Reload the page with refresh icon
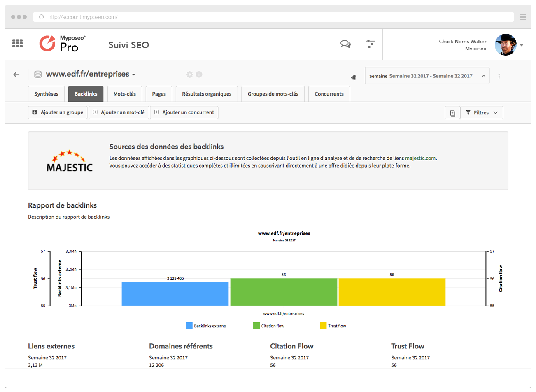 [42, 17]
